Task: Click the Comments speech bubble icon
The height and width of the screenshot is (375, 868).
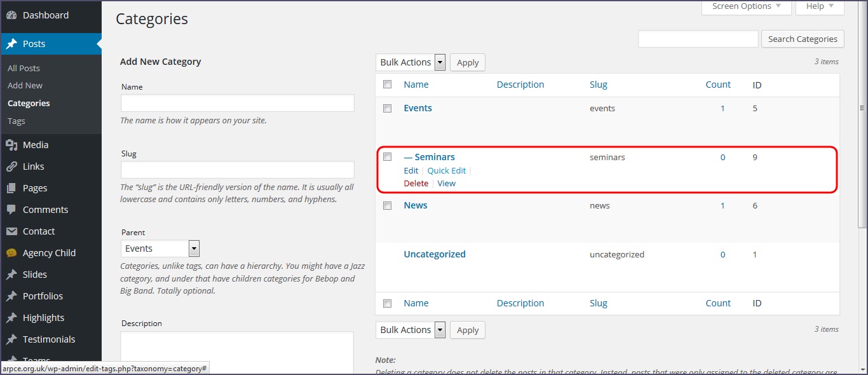Action: point(11,210)
